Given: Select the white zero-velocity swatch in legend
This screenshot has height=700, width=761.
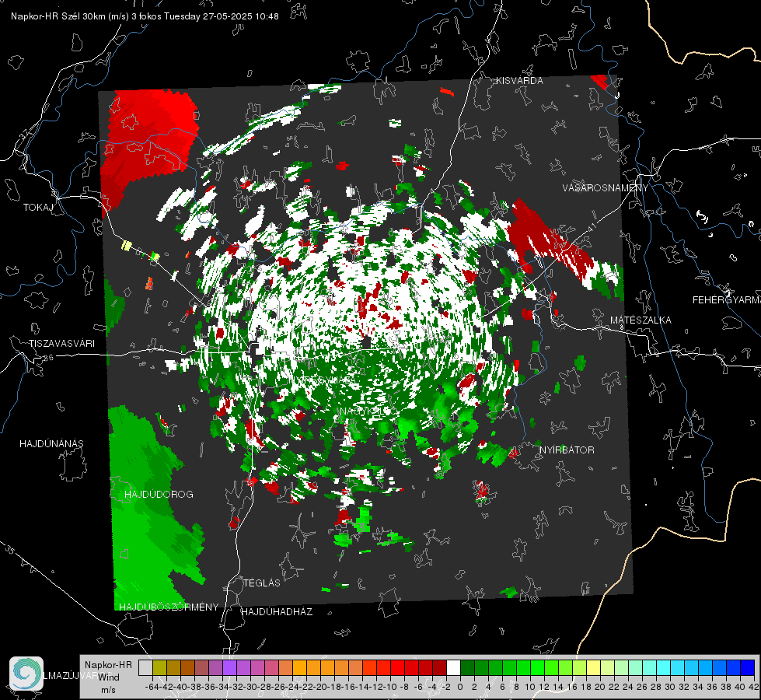Looking at the screenshot, I should pyautogui.click(x=453, y=667).
